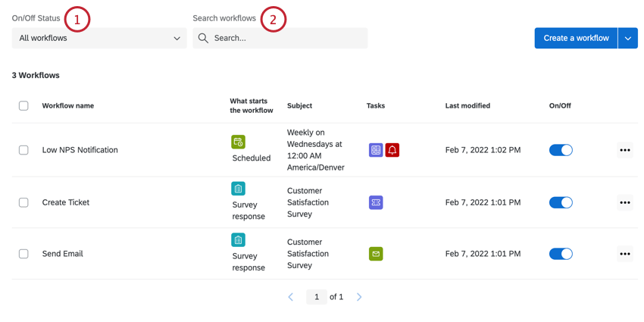Click the Survey response icon in Create Ticket row
The height and width of the screenshot is (322, 644).
pos(238,189)
